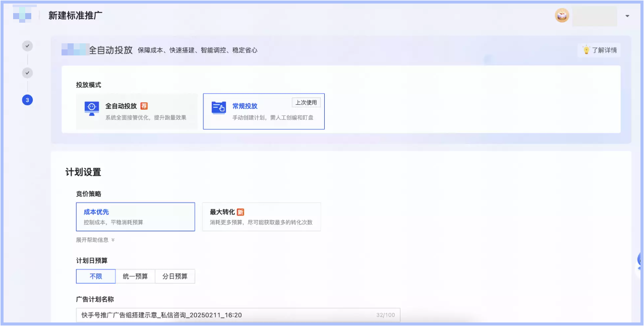Click the 新 badge next to 最大转化
644x326 pixels.
(241, 212)
